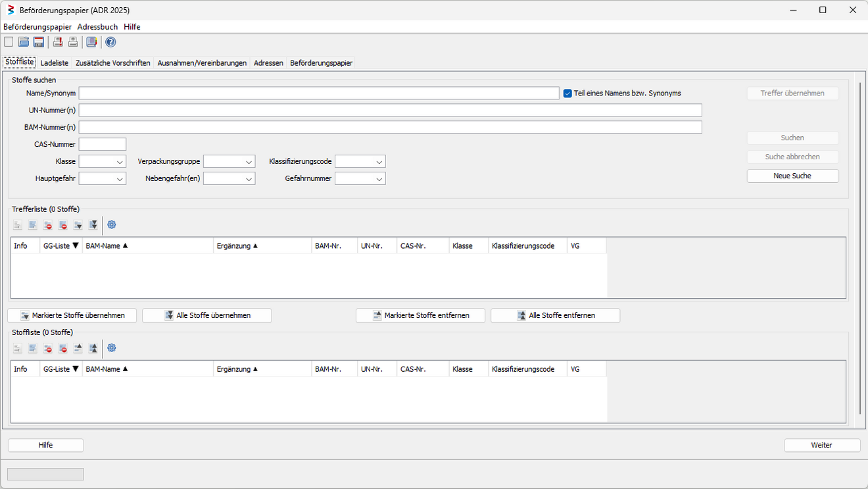Create a new blank Beförderungspapier document
This screenshot has width=868, height=489.
[x=9, y=42]
